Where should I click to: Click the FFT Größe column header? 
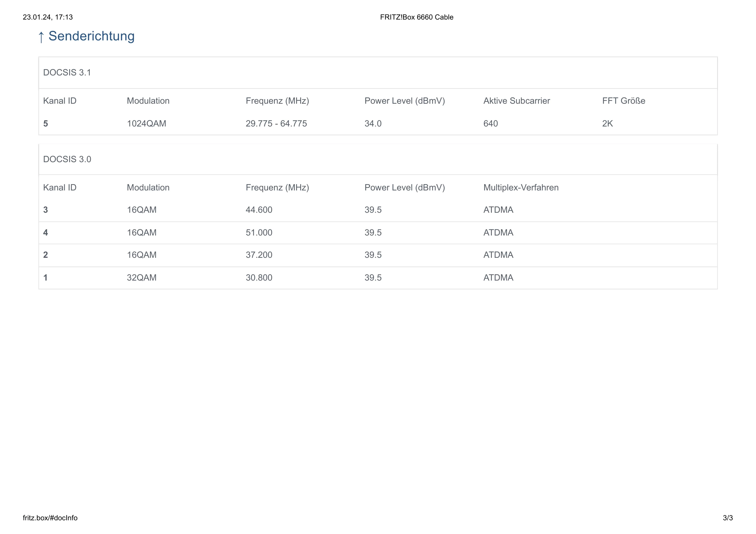(x=623, y=101)
